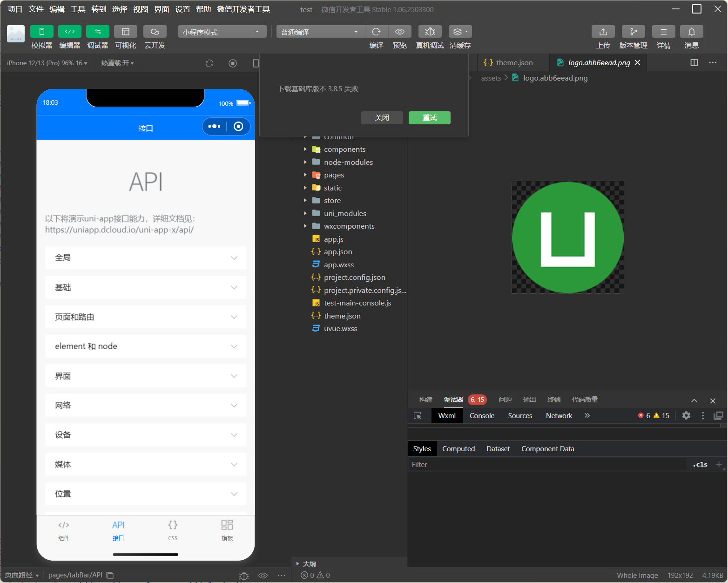Click the green retry button in dialog
This screenshot has width=728, height=583.
click(429, 118)
